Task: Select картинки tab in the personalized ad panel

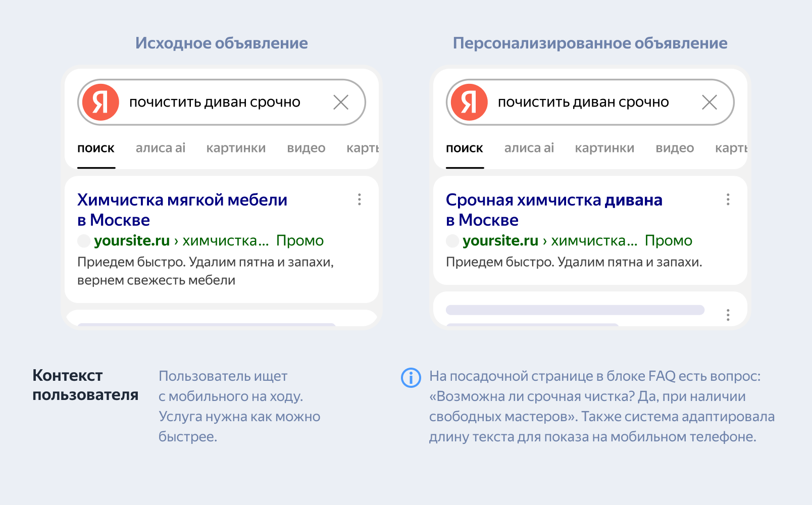Action: pos(604,148)
